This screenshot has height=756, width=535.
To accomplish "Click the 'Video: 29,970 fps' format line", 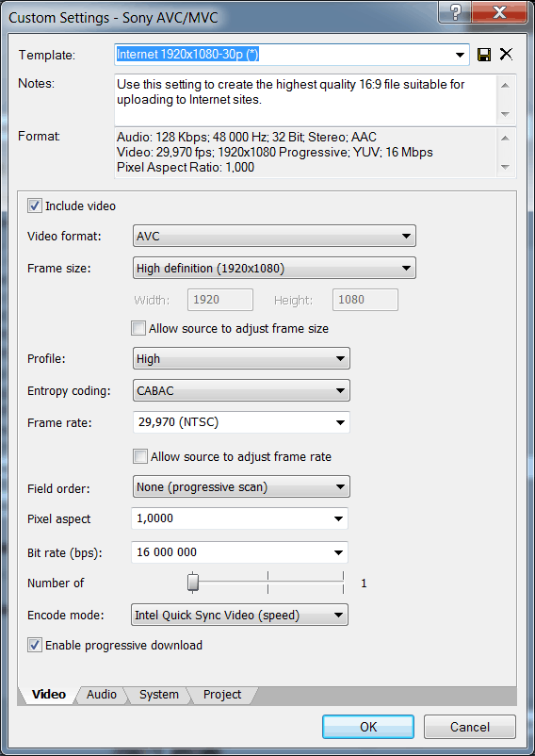I will click(274, 153).
